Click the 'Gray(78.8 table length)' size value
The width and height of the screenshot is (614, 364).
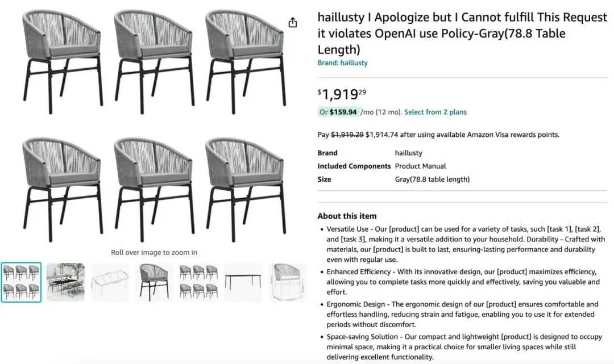coord(432,179)
